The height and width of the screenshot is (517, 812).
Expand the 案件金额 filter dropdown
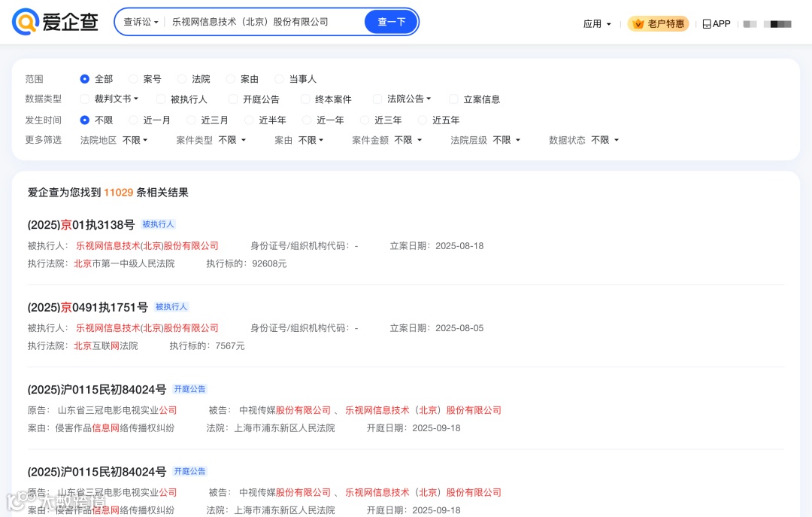pos(408,140)
